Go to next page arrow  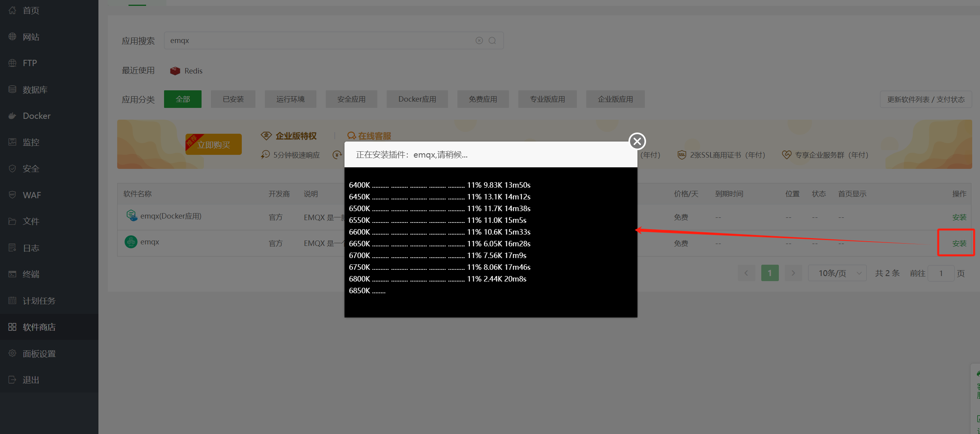pos(793,273)
